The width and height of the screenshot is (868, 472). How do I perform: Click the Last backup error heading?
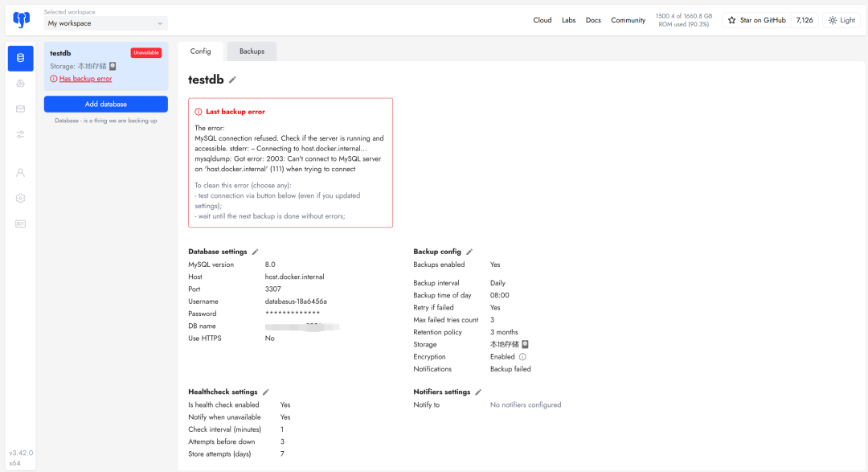pyautogui.click(x=235, y=112)
